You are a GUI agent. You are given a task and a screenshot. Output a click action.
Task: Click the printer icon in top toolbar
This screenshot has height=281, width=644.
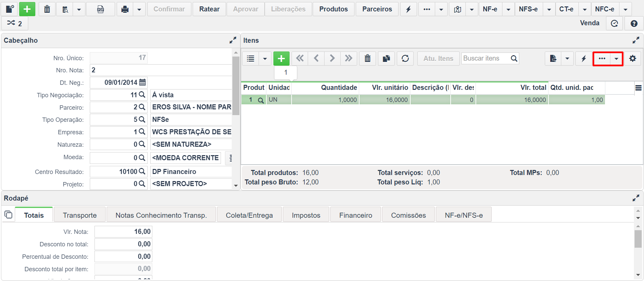point(125,9)
